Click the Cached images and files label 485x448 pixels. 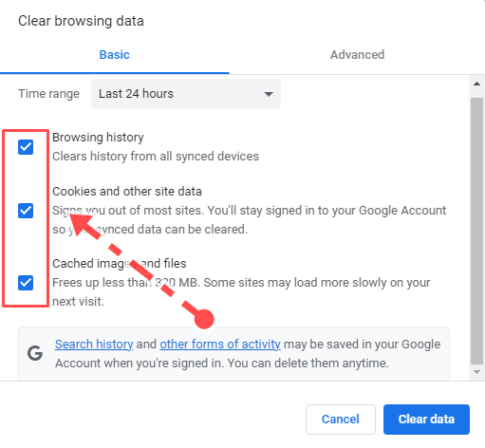point(120,264)
